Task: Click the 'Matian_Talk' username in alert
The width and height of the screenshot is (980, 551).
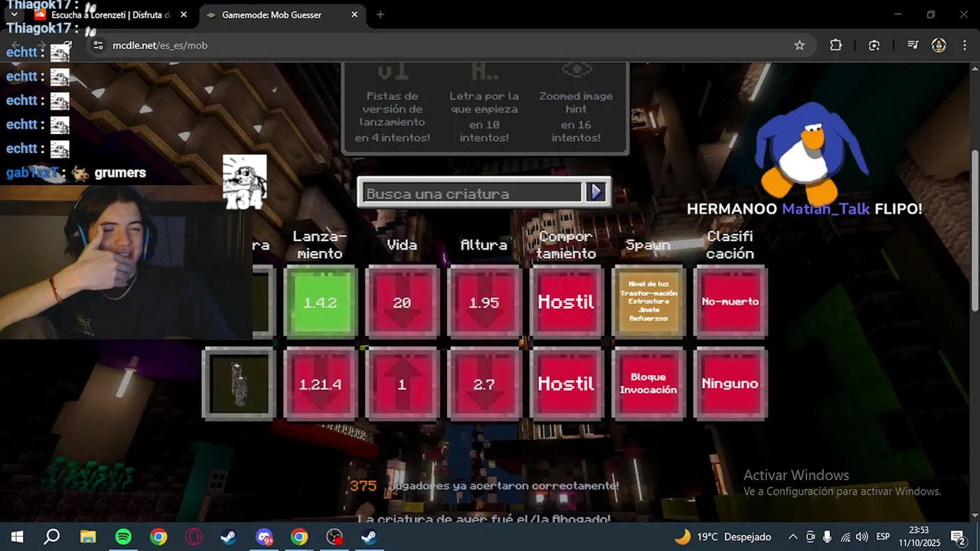Action: coord(825,209)
